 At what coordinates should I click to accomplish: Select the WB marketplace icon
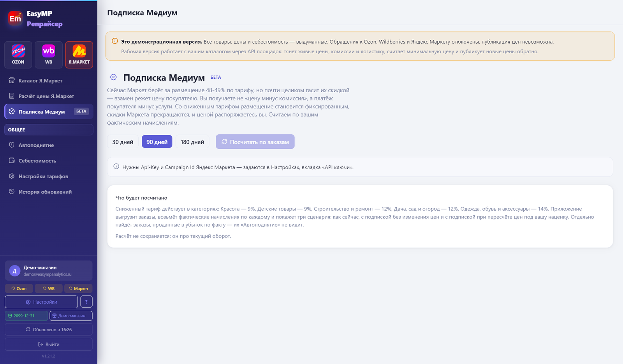(49, 55)
